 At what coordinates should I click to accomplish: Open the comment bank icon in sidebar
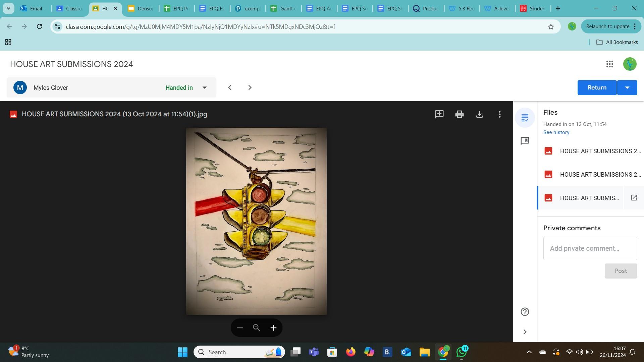click(x=525, y=141)
